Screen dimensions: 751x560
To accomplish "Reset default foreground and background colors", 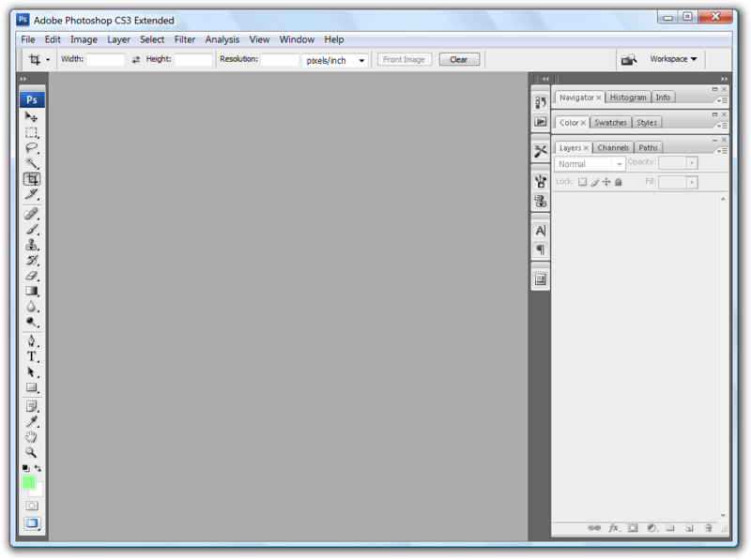I will [x=26, y=468].
